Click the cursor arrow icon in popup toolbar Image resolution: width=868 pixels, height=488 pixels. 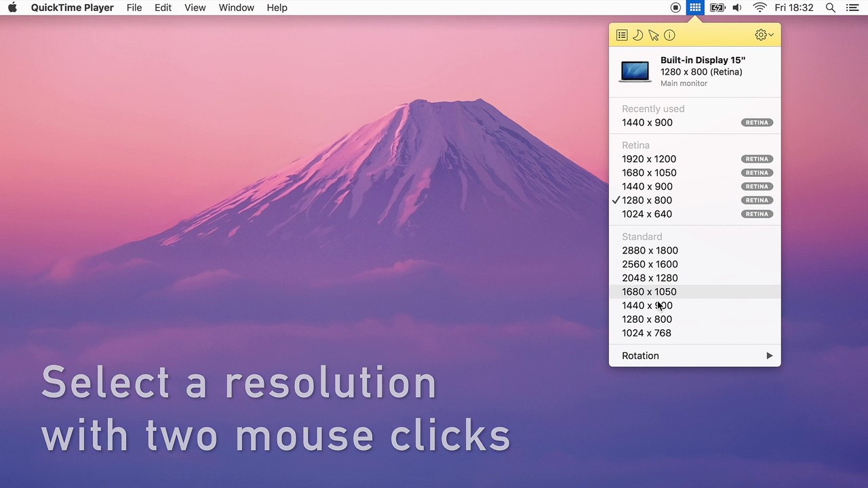[x=654, y=35]
